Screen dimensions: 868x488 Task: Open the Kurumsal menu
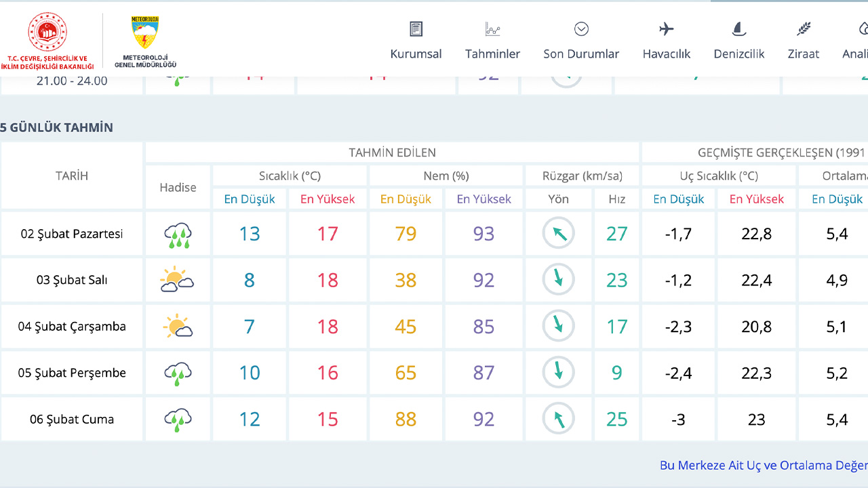[x=416, y=54]
